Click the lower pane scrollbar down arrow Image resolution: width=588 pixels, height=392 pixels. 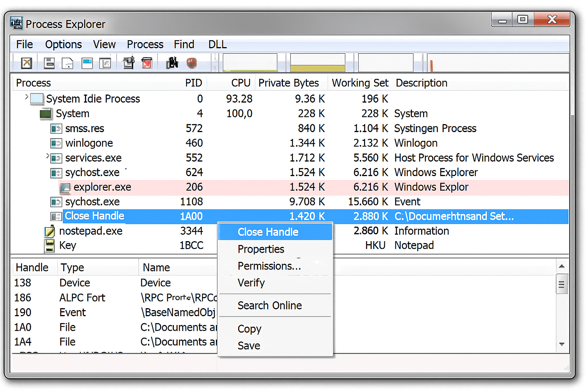tap(562, 344)
